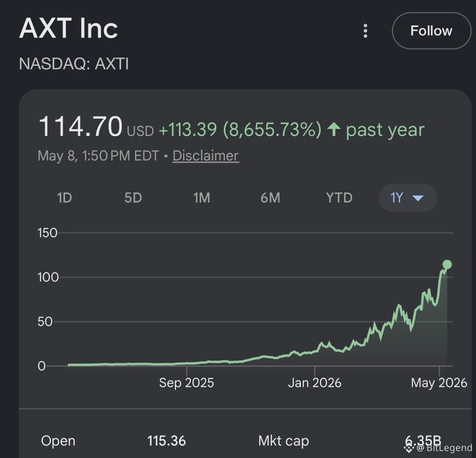The image size is (476, 458).
Task: Click the Mkt cap label
Action: [284, 441]
